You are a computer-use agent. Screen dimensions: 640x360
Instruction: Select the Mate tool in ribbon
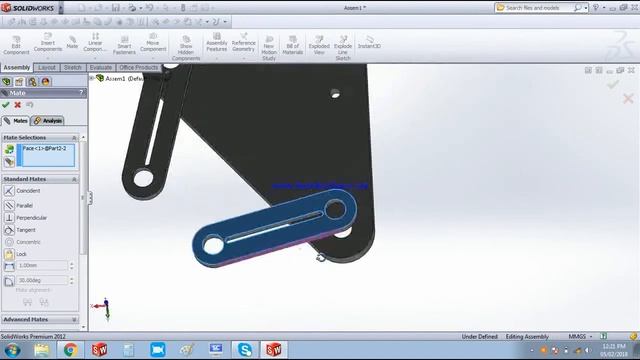tap(72, 42)
